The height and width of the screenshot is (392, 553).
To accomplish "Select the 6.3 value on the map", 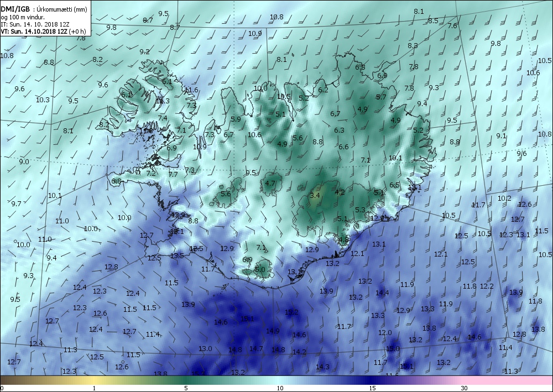I will point(339,130).
